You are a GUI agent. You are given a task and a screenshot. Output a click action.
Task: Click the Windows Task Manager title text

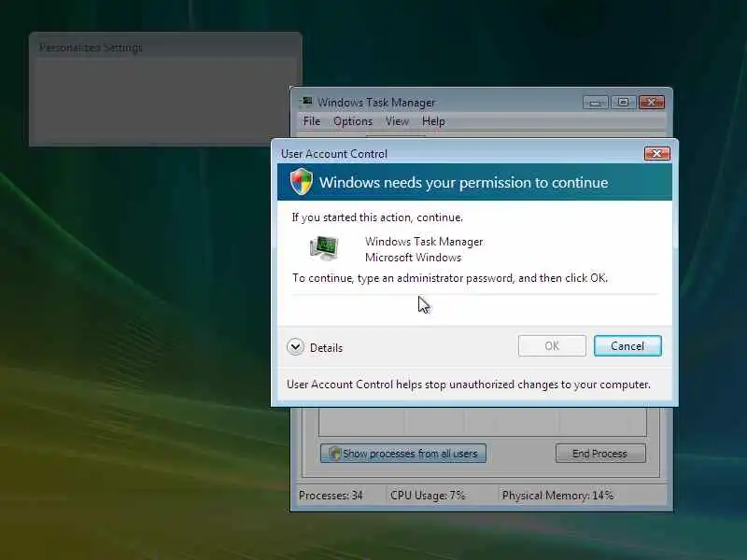pos(376,103)
